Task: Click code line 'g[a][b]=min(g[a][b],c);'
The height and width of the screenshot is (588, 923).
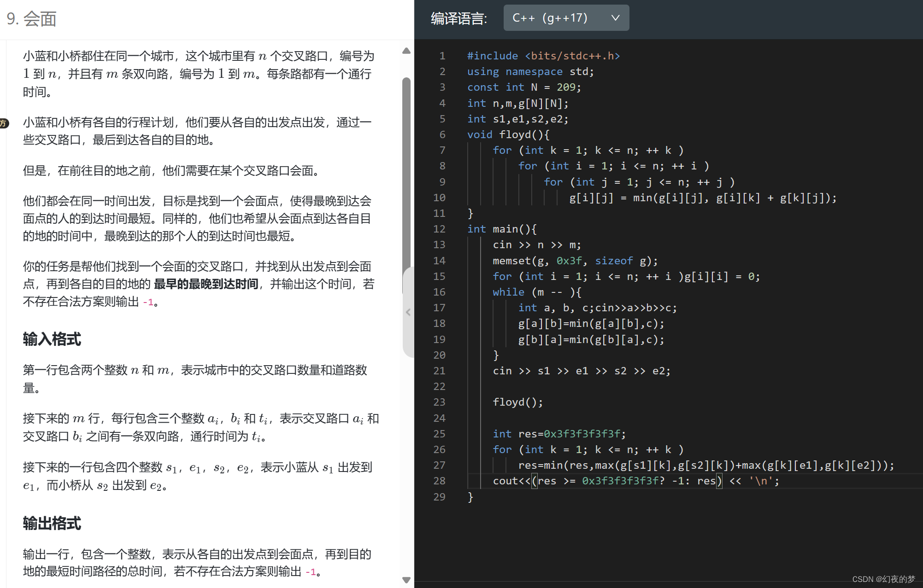Action: point(591,323)
